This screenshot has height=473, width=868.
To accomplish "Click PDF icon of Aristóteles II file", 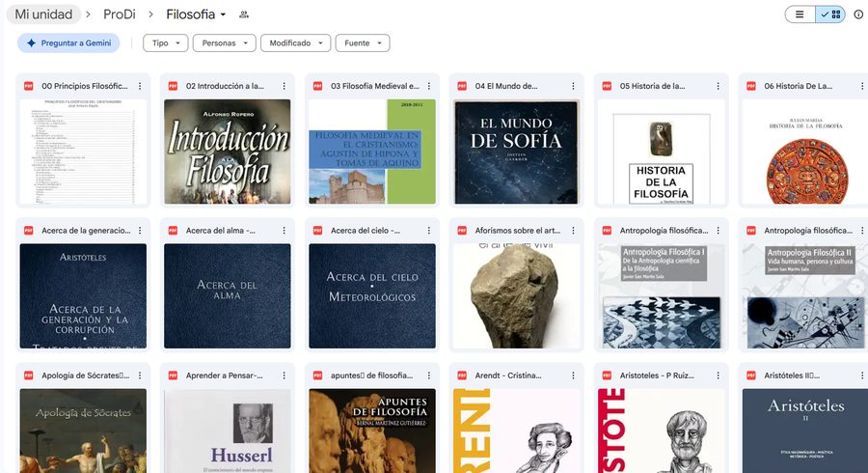I will click(751, 376).
